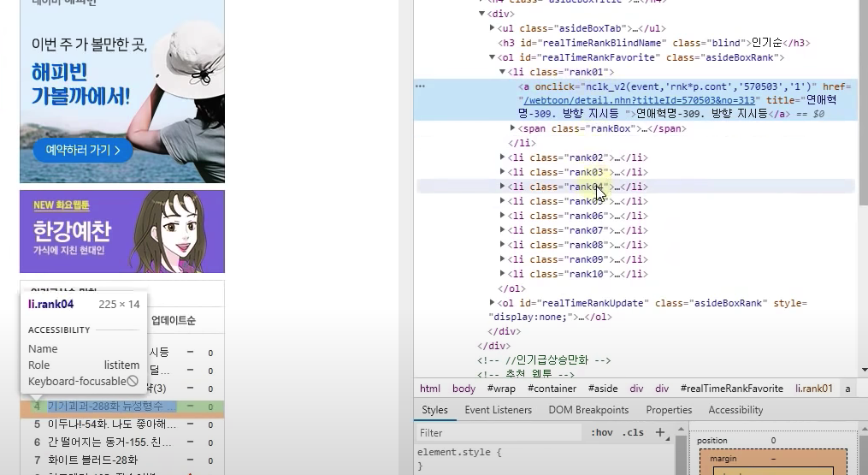The image size is (868, 475).
Task: Select html in the breadcrumb bar
Action: (430, 389)
